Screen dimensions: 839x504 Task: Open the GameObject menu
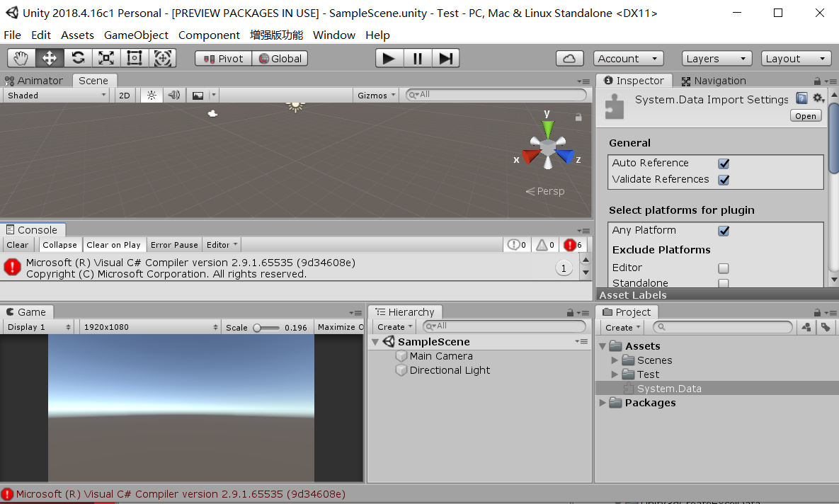coord(136,35)
